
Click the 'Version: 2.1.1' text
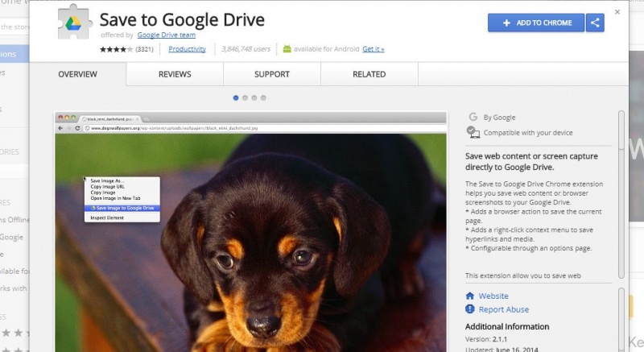coord(486,339)
